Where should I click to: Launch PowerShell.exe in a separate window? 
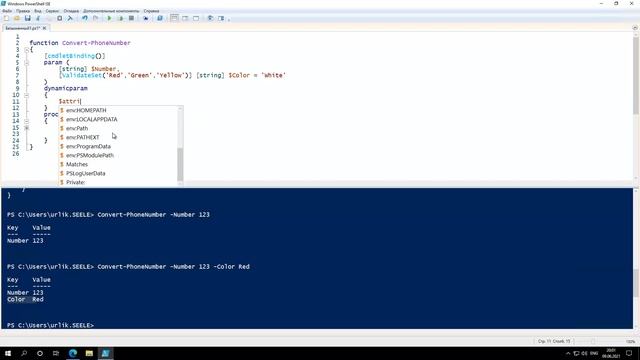160,18
